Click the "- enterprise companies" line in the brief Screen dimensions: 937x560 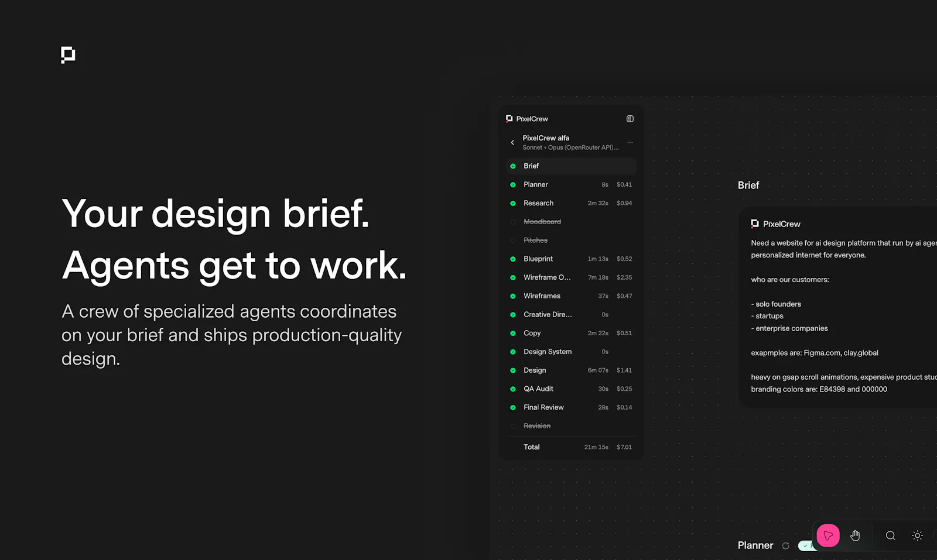(x=789, y=328)
